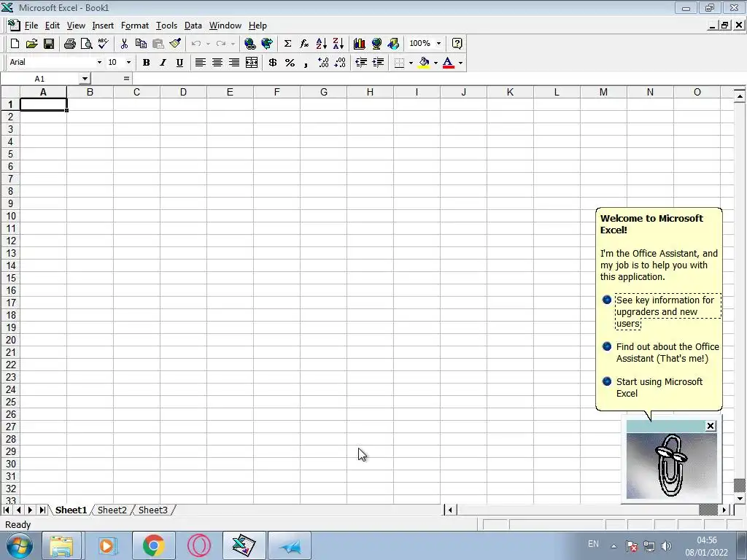Copy selection with the Copy icon
Viewport: 747px width, 560px height.
(x=141, y=44)
